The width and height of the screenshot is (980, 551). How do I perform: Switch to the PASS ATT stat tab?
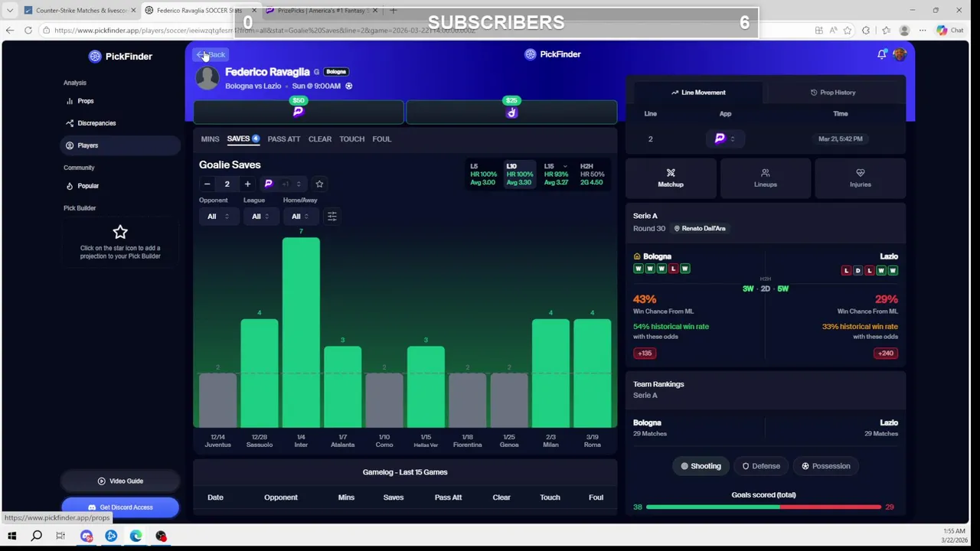283,139
